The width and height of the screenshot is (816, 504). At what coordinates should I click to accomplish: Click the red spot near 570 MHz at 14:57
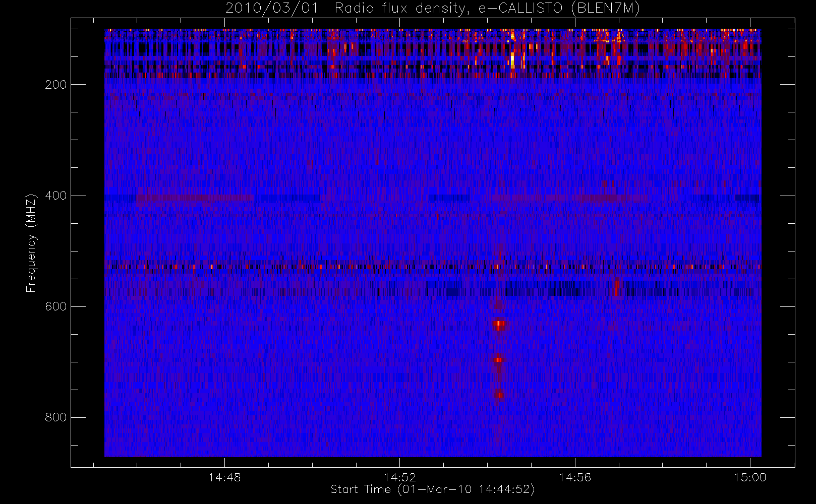click(616, 288)
